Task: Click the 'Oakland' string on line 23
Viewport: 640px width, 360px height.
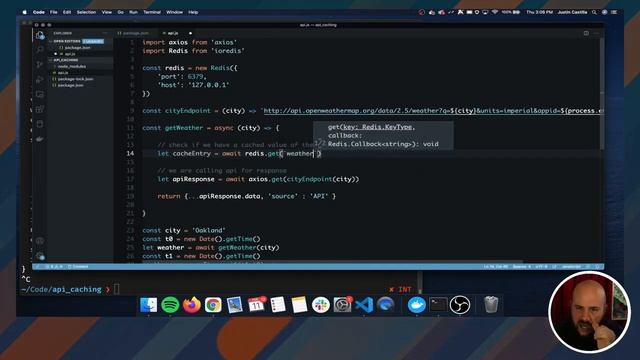Action: [x=208, y=230]
